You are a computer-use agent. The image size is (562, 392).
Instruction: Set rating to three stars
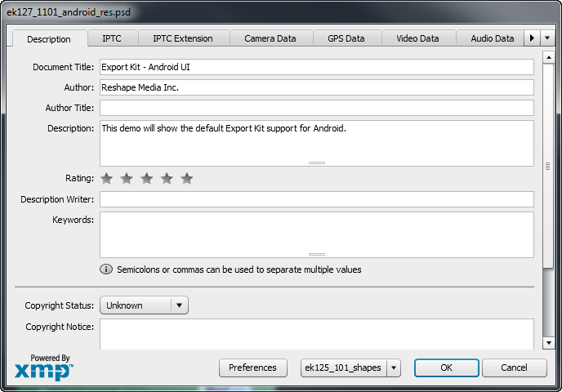point(146,179)
